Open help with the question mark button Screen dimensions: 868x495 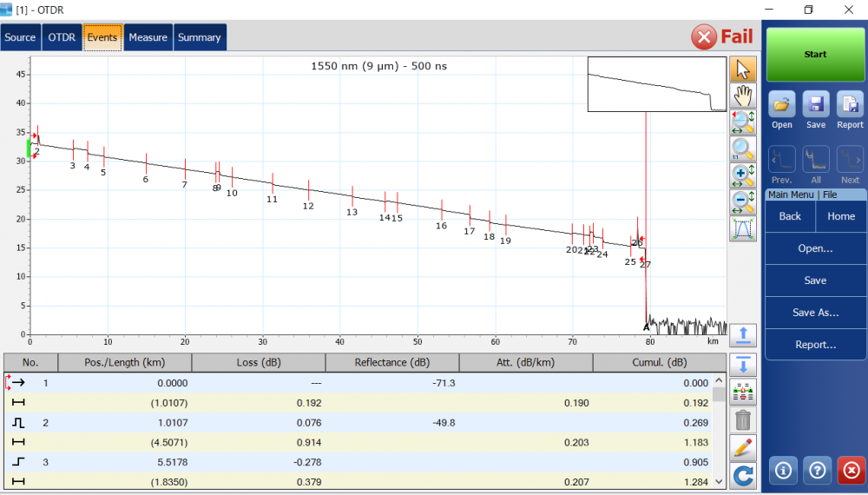pos(817,470)
